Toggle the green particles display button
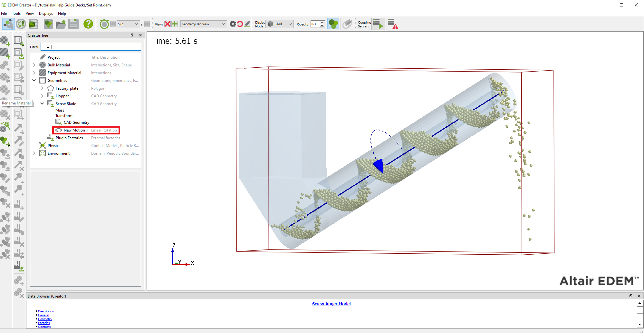 [x=333, y=24]
